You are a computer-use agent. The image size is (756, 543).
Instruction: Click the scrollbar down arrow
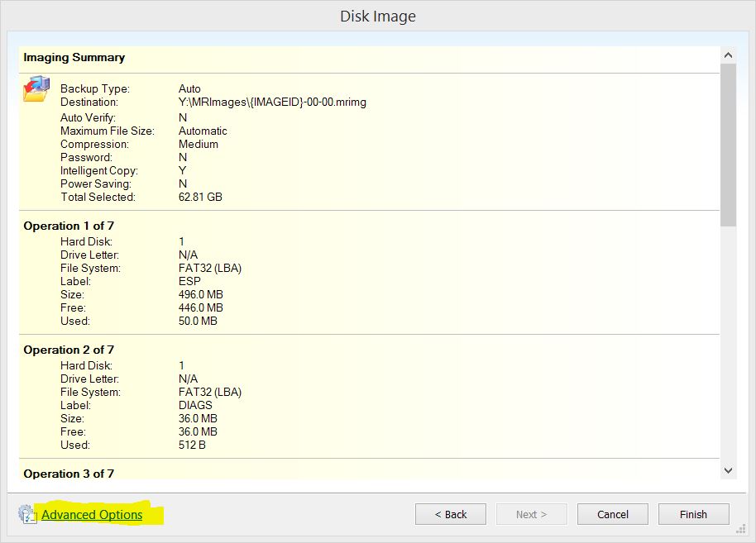click(728, 469)
